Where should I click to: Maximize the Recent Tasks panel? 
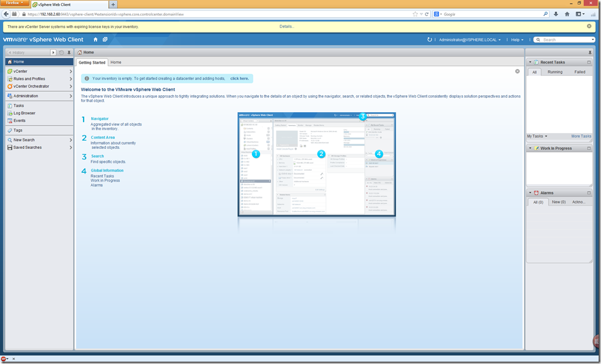click(589, 62)
